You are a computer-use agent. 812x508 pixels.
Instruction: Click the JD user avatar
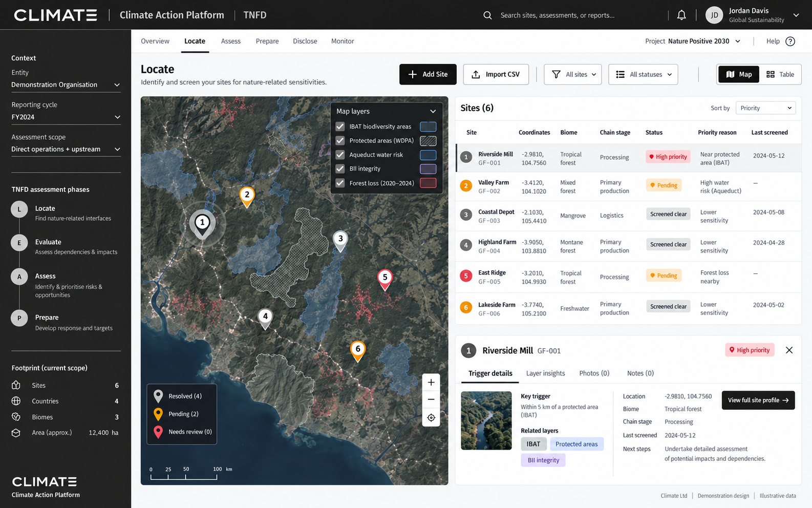714,15
